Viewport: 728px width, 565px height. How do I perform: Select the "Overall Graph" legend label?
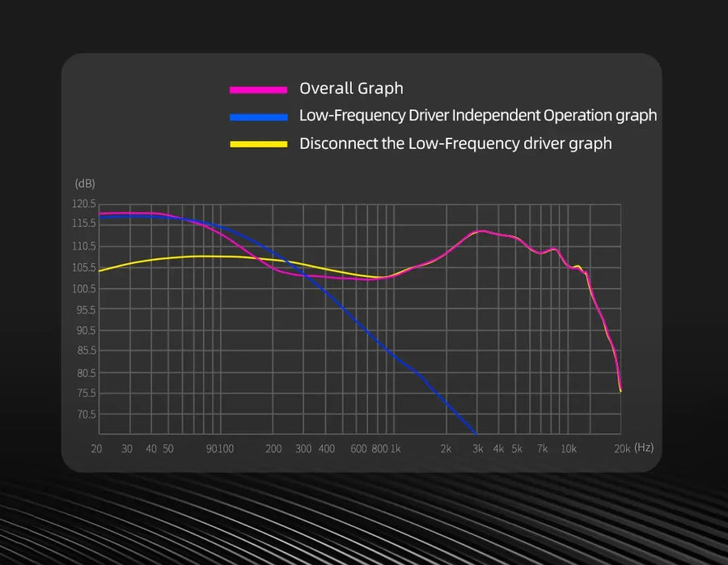point(351,88)
